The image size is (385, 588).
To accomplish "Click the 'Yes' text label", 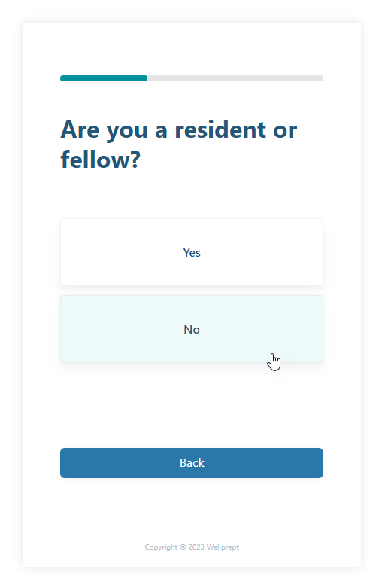I will click(192, 253).
